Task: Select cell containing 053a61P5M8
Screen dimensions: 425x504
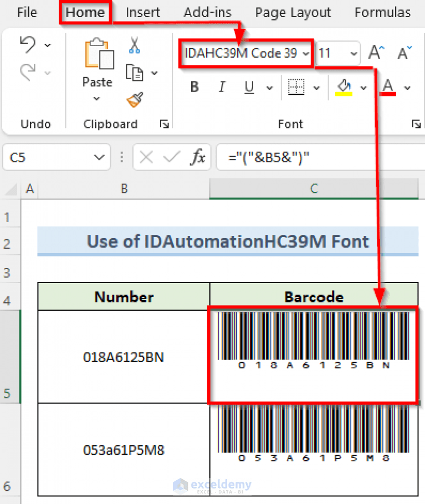Action: 124,449
